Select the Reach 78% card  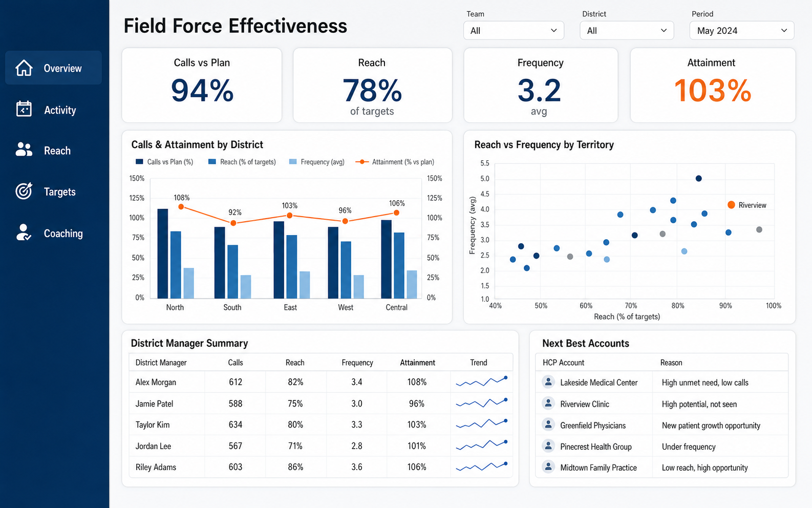tap(372, 85)
